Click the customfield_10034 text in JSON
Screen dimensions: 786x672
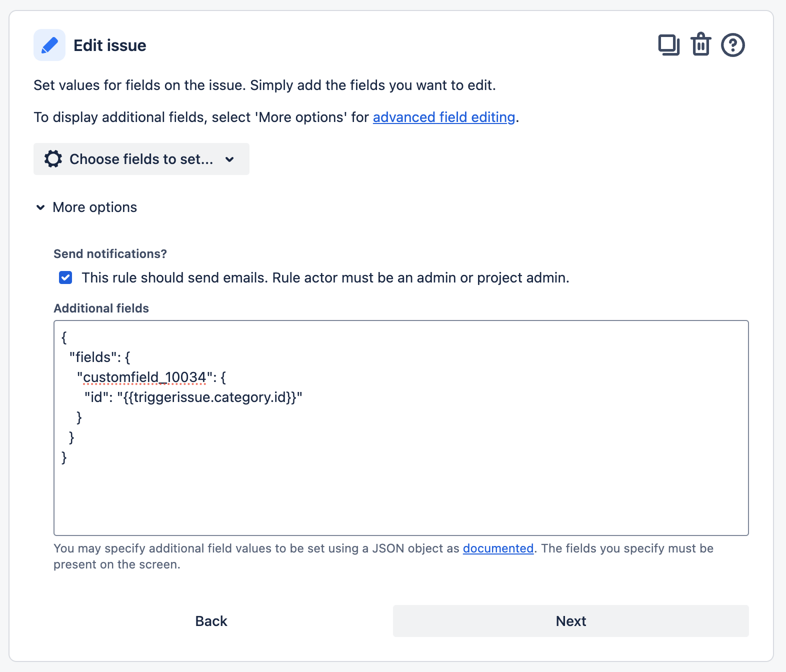pos(144,377)
